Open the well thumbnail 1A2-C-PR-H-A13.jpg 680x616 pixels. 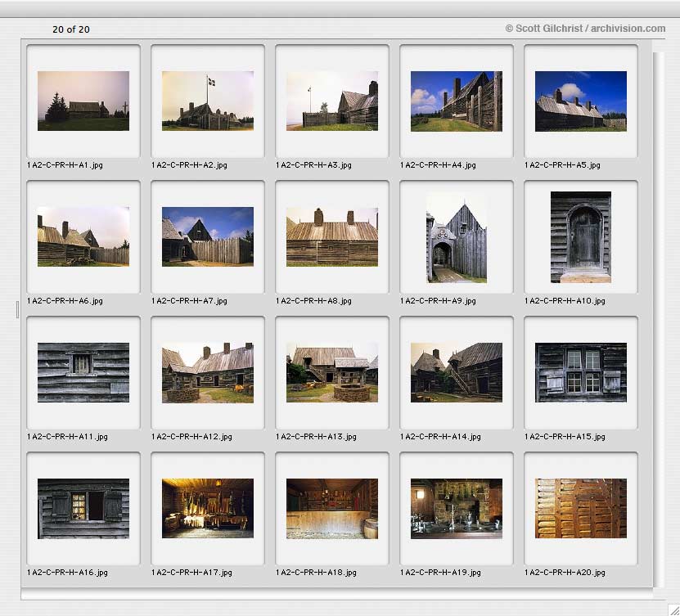(x=332, y=372)
